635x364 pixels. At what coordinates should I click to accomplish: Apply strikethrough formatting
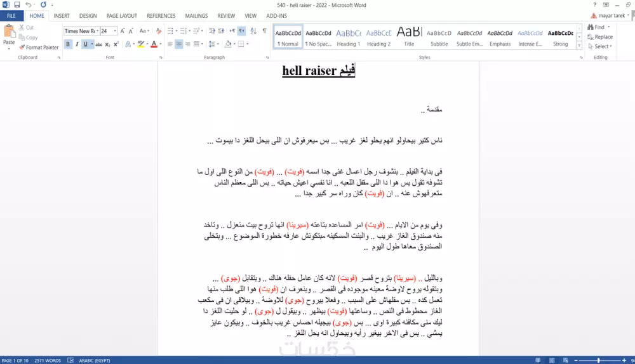tap(99, 44)
